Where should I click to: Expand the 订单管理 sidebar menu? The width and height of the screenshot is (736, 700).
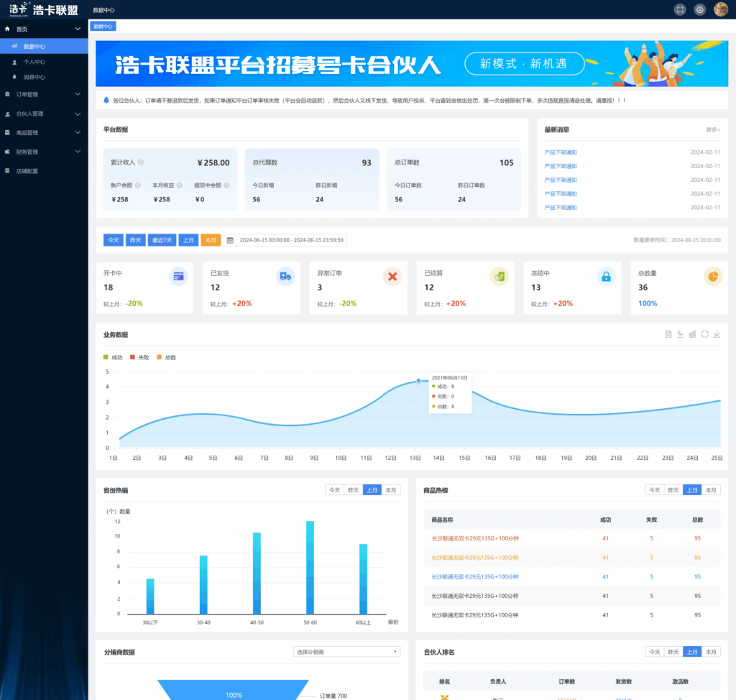[78, 94]
